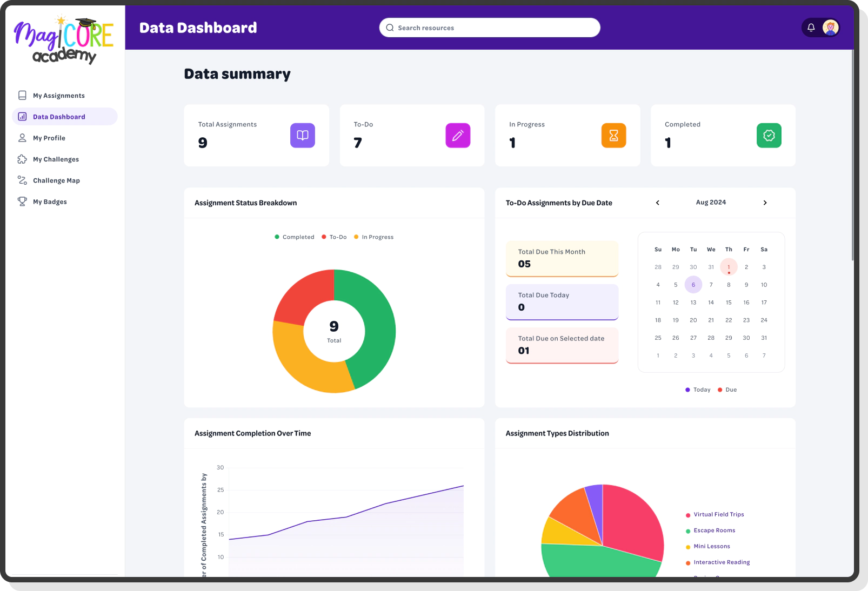Go to the previous month in calendar
Image resolution: width=868 pixels, height=591 pixels.
657,203
